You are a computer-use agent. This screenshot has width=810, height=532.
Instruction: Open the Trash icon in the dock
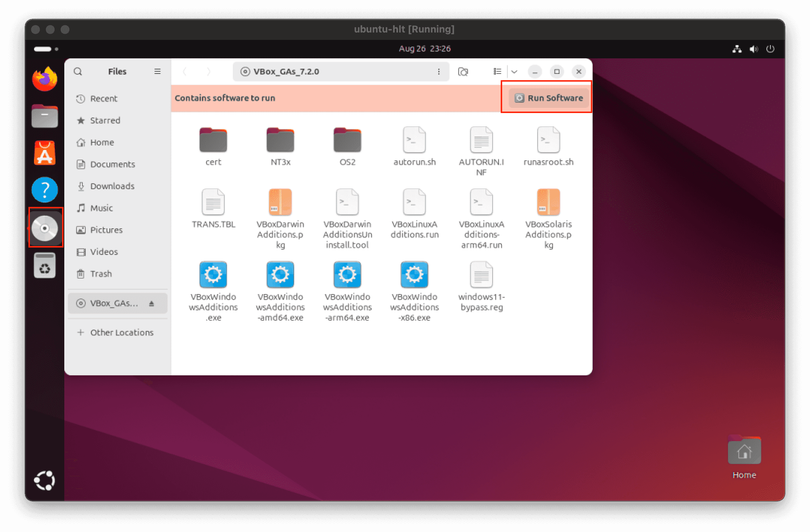(x=45, y=265)
